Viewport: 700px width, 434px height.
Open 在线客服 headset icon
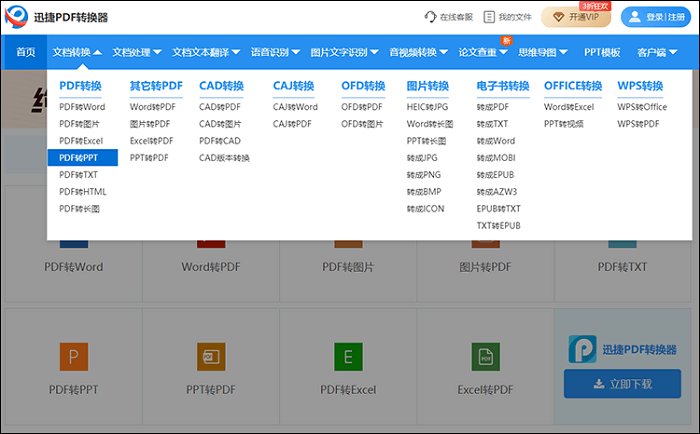(430, 17)
